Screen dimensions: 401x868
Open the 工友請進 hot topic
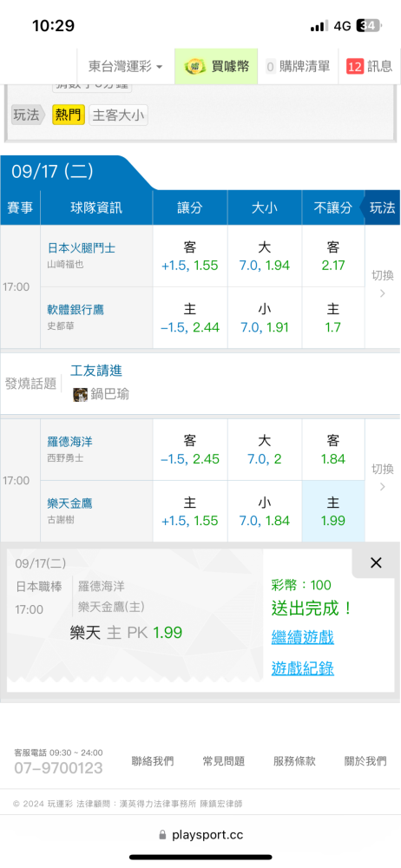pyautogui.click(x=96, y=371)
